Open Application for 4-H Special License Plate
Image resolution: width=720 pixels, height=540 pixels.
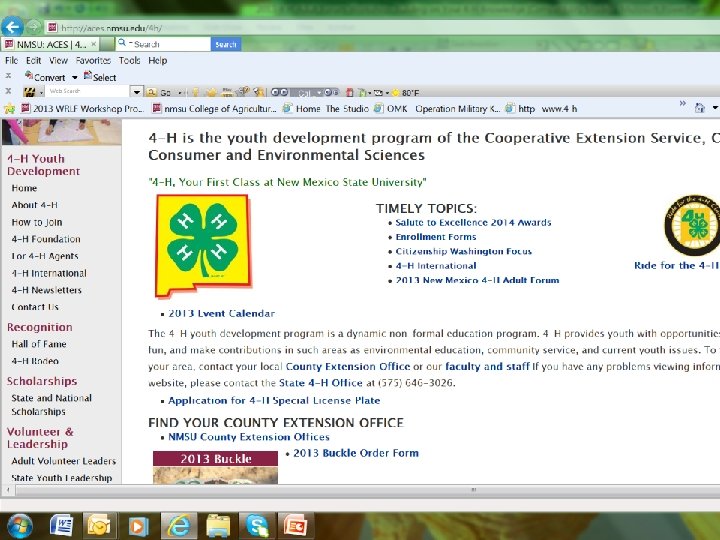(x=274, y=400)
